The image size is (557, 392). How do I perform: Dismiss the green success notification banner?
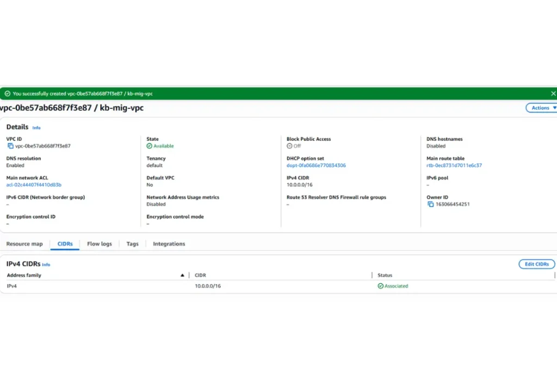coord(553,94)
